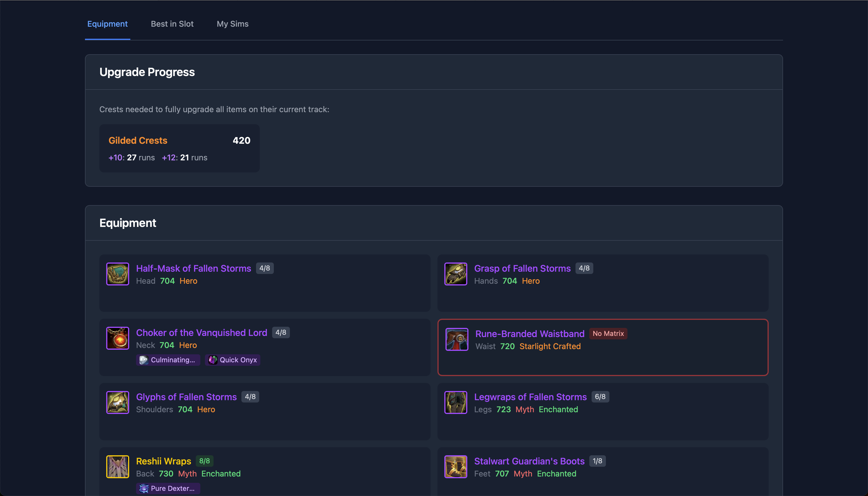Click the Stalwart Guardian's Boots icon
The width and height of the screenshot is (868, 496).
[456, 466]
